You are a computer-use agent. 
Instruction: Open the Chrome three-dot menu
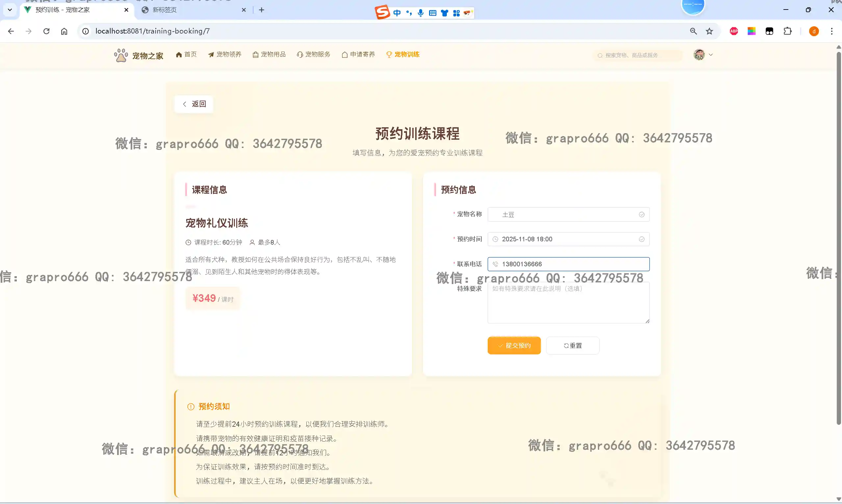pyautogui.click(x=831, y=31)
